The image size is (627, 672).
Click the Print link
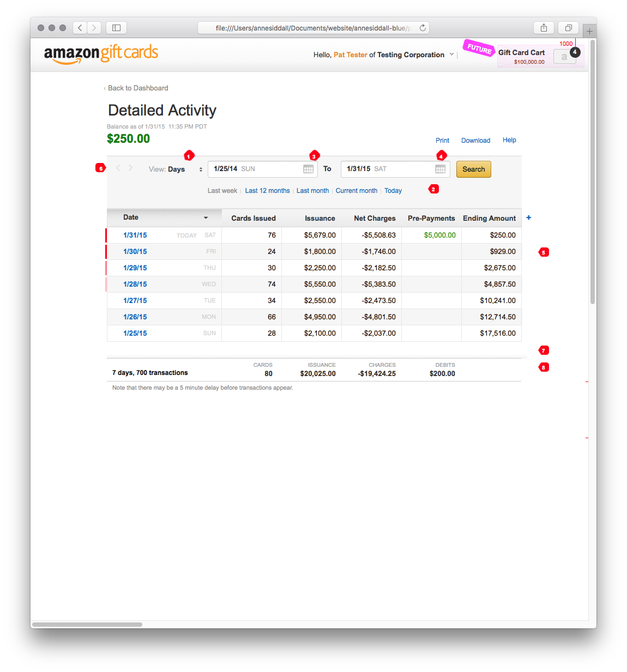coord(442,141)
